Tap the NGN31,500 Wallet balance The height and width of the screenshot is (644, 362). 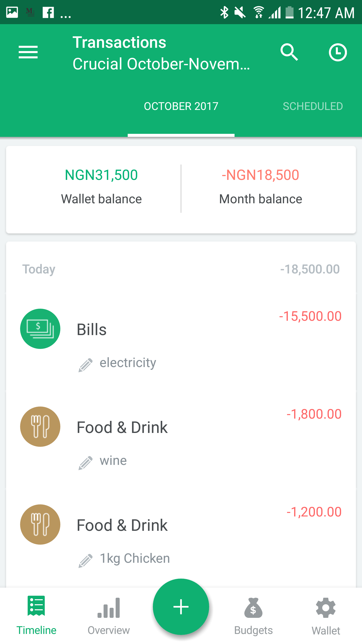(101, 187)
